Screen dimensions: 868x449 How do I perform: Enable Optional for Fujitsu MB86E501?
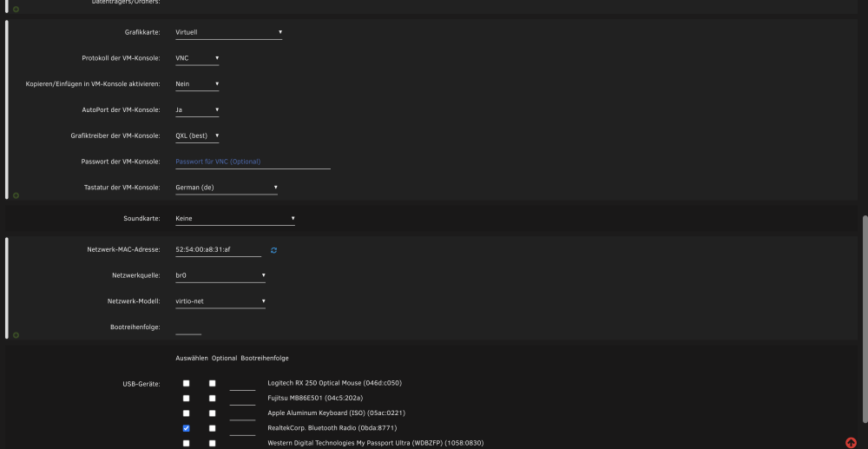pos(212,398)
